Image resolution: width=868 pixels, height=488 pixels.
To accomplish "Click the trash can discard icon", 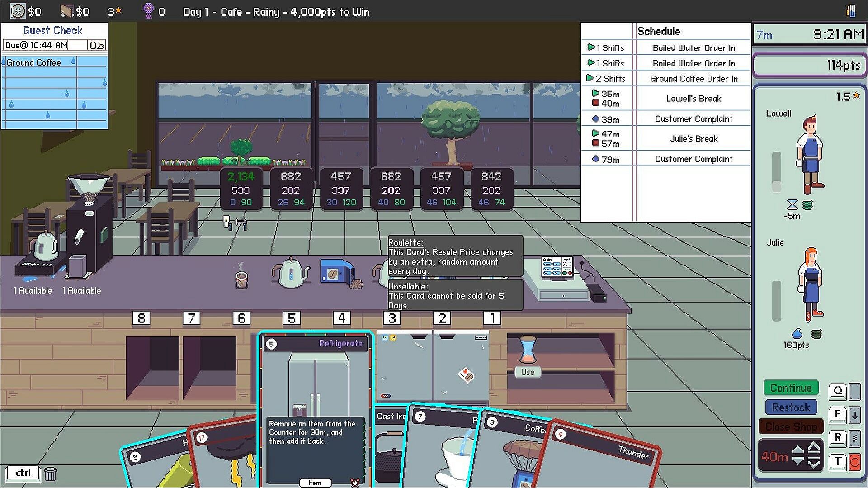I will tap(50, 474).
